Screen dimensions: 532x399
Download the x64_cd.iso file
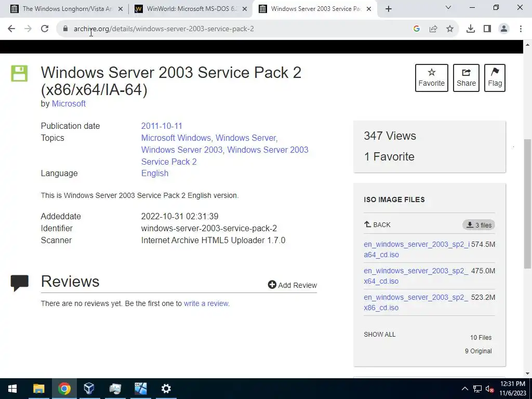pos(416,276)
